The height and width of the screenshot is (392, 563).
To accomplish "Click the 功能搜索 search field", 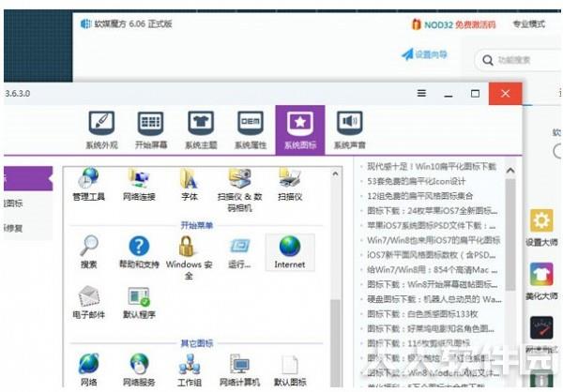I will [517, 60].
